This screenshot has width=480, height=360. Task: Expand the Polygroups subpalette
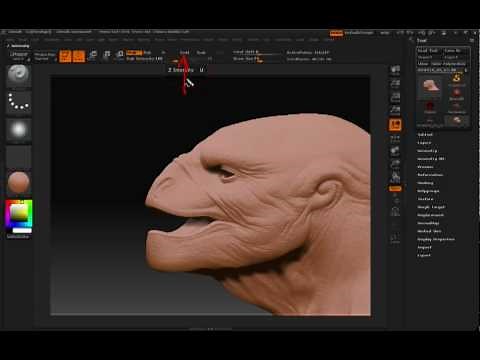coord(428,191)
